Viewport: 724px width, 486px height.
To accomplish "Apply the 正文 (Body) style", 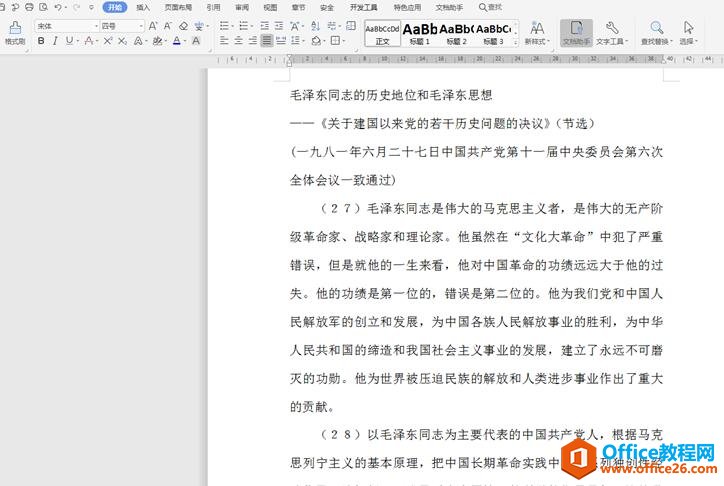I will [x=382, y=33].
